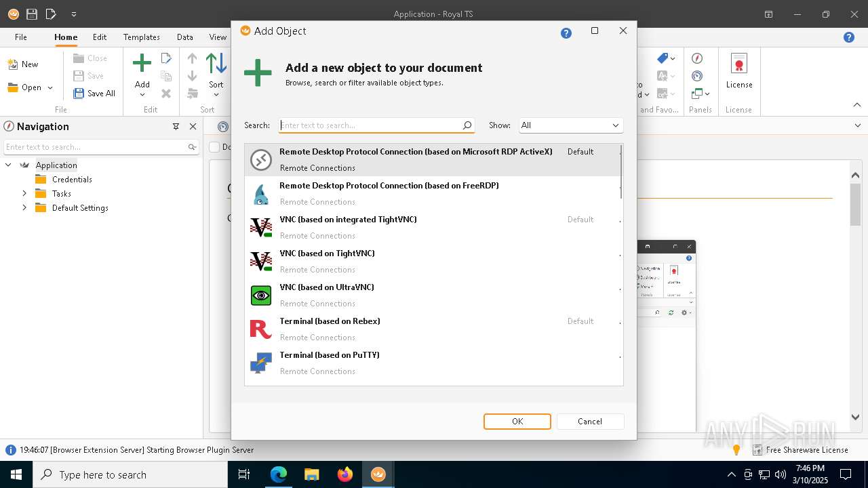The height and width of the screenshot is (488, 868).
Task: Click the green Add plus icon in ribbon
Action: pyautogui.click(x=142, y=64)
